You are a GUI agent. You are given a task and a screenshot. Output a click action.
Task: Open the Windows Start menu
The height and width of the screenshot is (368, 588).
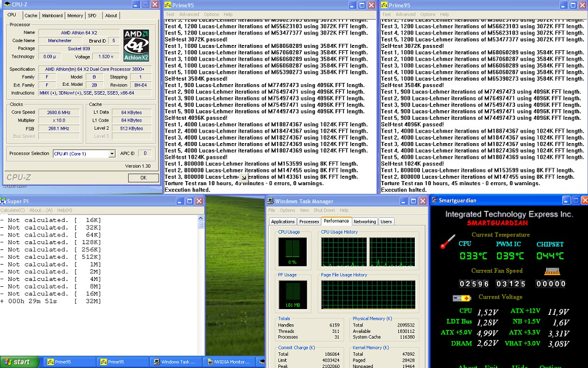pyautogui.click(x=19, y=362)
